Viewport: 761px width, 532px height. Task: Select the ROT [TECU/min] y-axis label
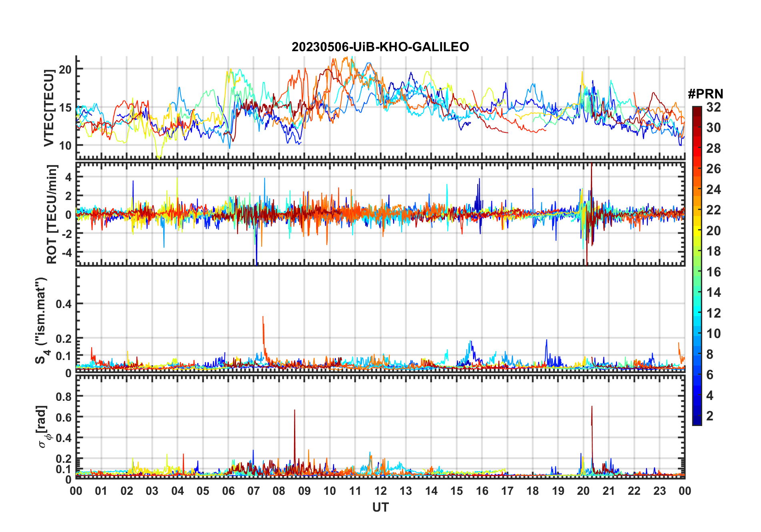tap(52, 214)
